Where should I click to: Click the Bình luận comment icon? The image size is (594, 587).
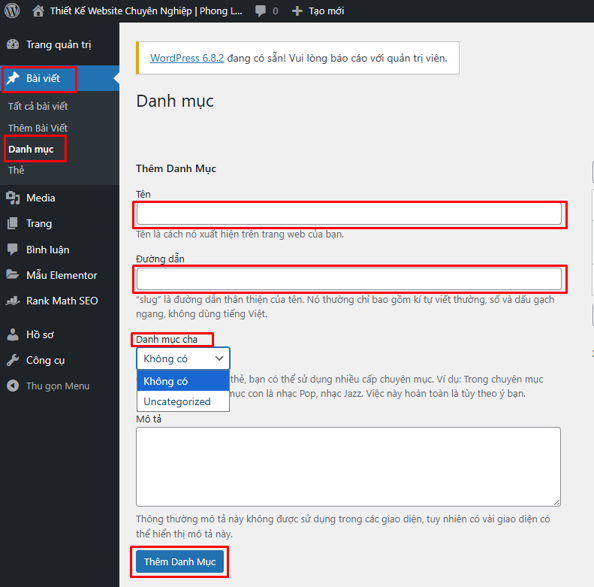point(13,249)
